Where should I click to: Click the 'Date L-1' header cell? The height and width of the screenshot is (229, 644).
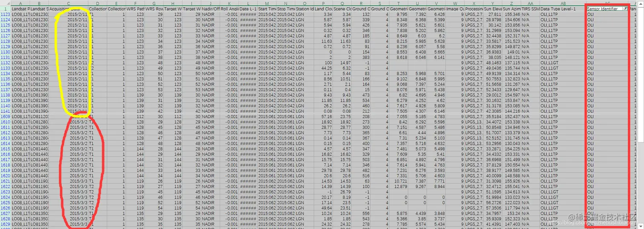(x=248, y=9)
